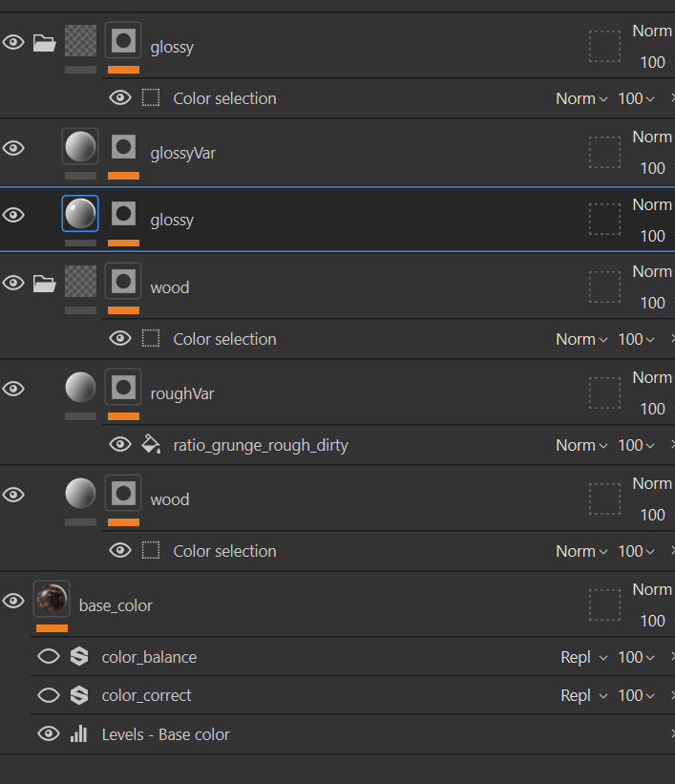
Task: Hide the glossyVar layer
Action: tap(13, 148)
